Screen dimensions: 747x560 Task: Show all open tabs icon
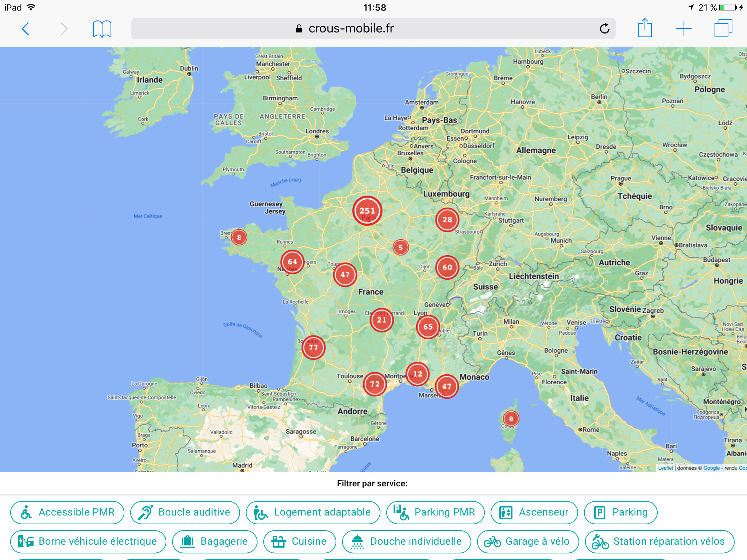pos(723,28)
